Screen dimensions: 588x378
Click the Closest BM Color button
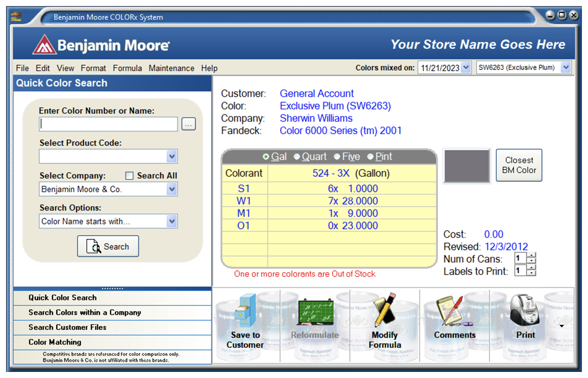(519, 165)
